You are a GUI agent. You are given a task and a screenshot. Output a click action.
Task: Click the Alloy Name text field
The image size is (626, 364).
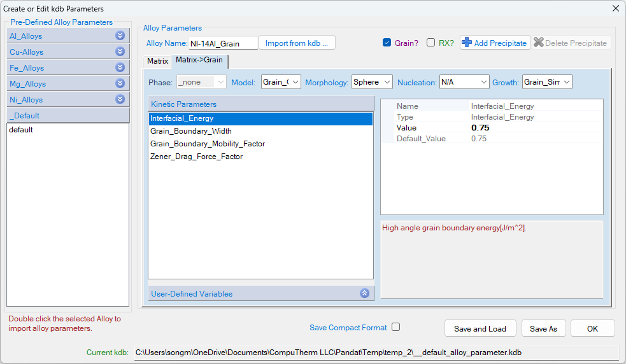click(223, 43)
